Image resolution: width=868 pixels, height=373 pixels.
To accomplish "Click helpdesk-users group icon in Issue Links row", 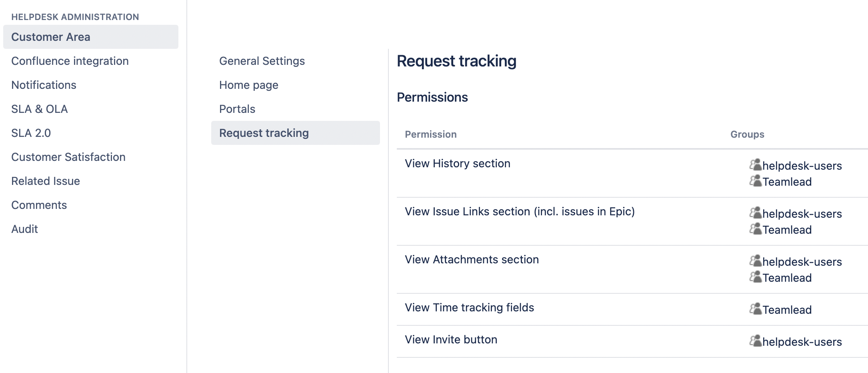I will (755, 213).
